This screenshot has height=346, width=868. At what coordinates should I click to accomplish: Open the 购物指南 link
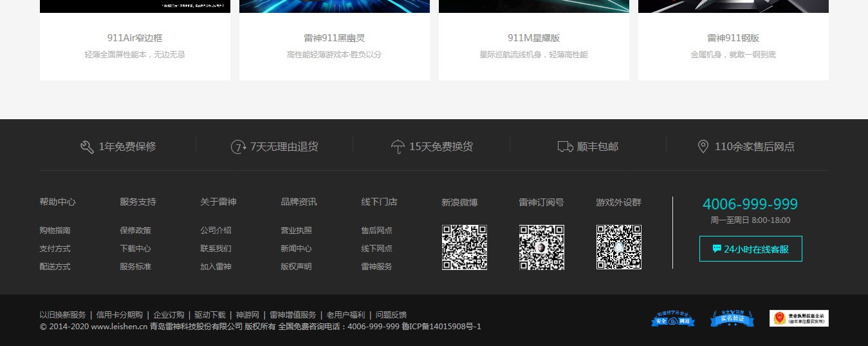coord(55,230)
